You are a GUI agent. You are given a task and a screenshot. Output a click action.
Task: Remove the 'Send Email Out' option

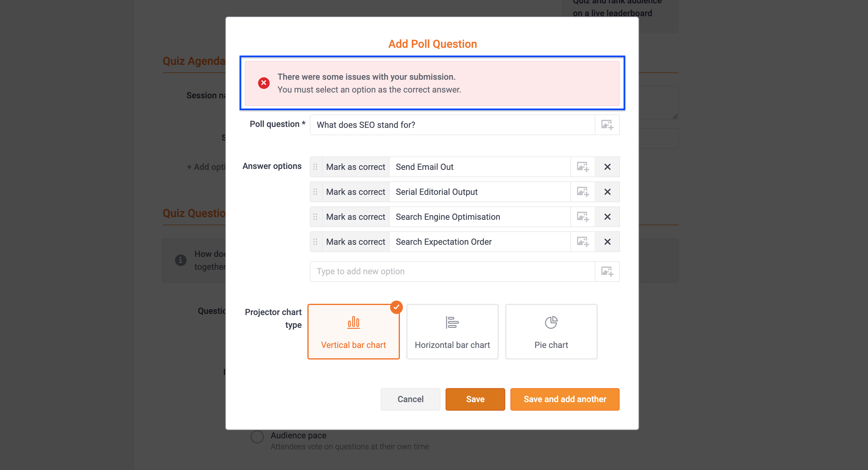click(607, 167)
